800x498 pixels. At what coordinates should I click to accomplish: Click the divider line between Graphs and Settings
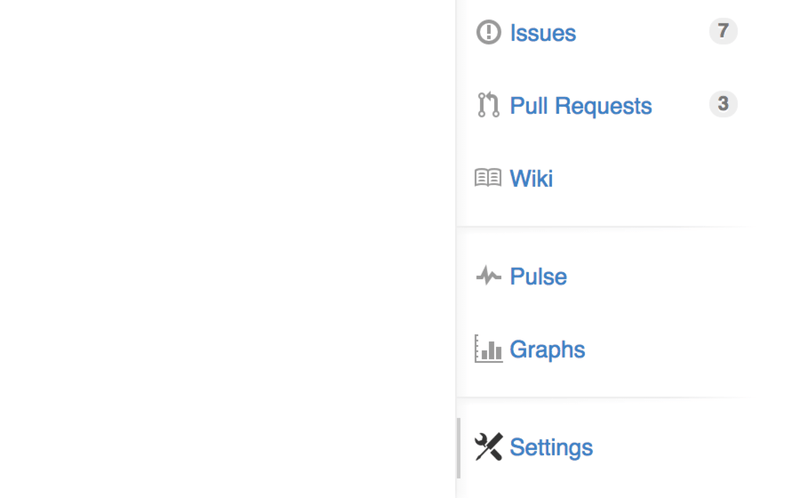600,397
